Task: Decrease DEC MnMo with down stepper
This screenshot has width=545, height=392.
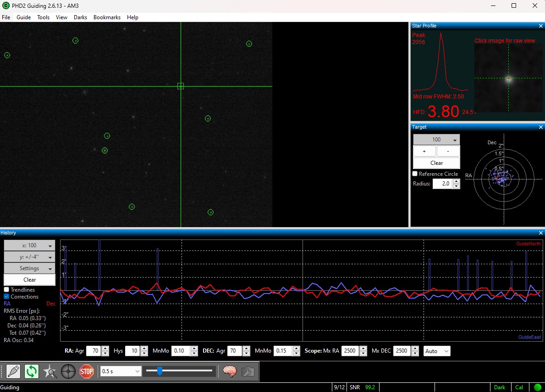Action: (x=296, y=354)
